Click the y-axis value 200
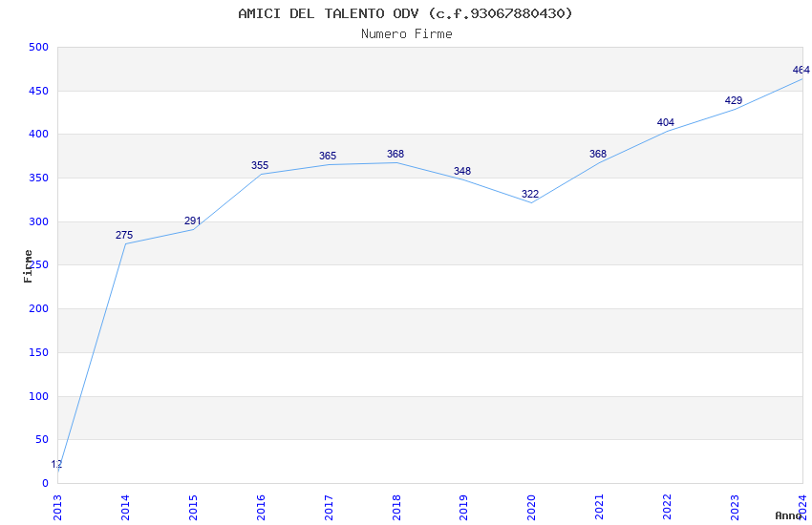The height and width of the screenshot is (525, 812). 39,308
